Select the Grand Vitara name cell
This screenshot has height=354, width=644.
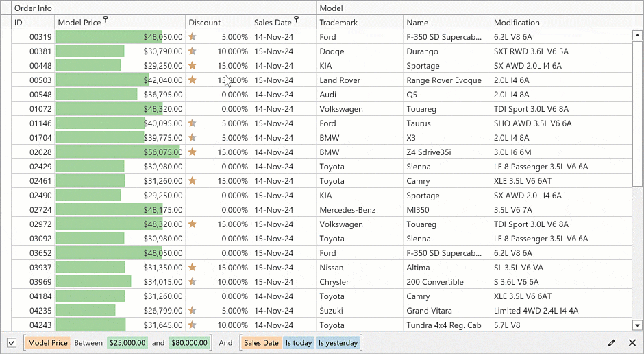click(447, 310)
